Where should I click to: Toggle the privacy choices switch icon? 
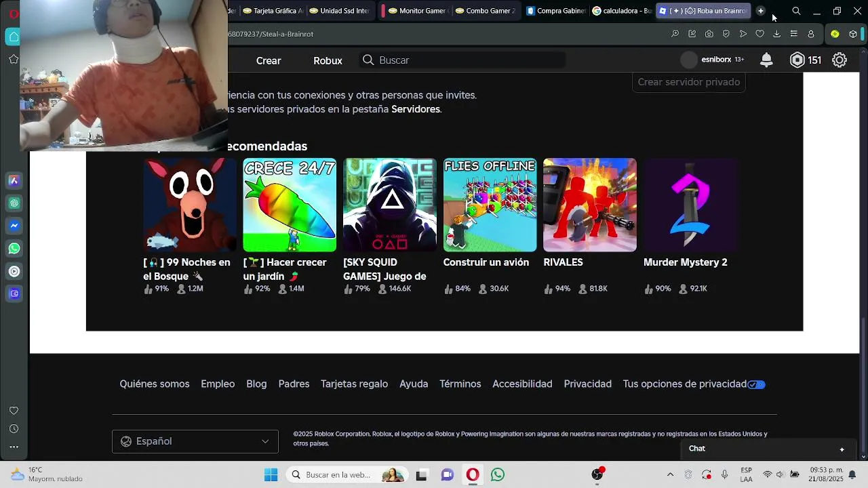[x=757, y=384]
